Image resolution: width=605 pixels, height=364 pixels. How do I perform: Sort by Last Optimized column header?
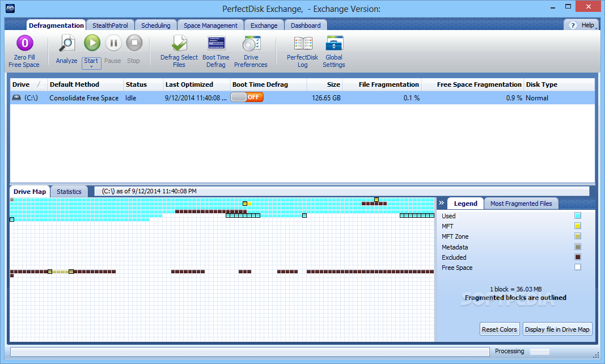pyautogui.click(x=196, y=84)
